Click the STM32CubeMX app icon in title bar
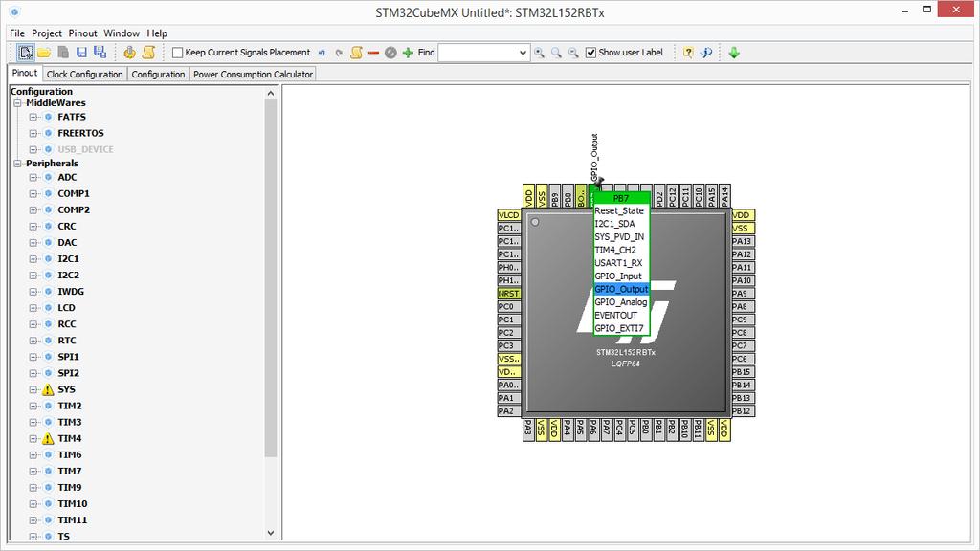This screenshot has width=980, height=551. 14,11
